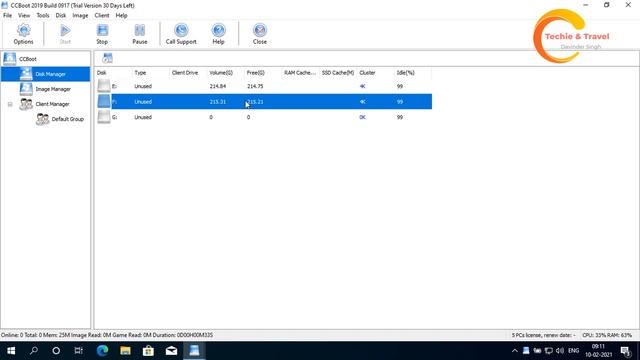Viewport: 640px width, 360px height.
Task: Click the Call Support icon
Action: (x=181, y=34)
